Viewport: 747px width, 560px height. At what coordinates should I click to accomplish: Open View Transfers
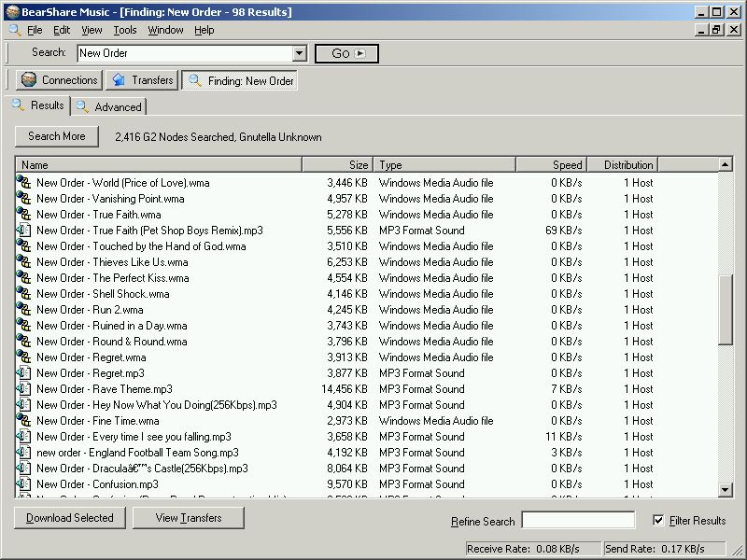(x=188, y=517)
